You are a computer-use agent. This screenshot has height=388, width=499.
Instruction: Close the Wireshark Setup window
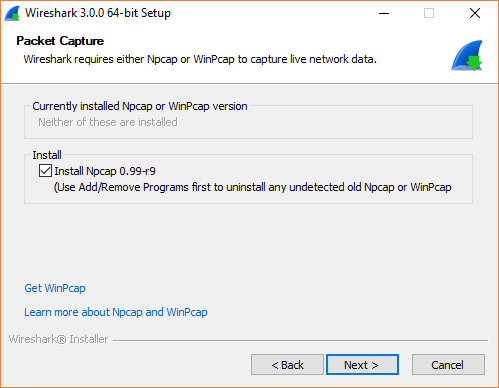(475, 13)
